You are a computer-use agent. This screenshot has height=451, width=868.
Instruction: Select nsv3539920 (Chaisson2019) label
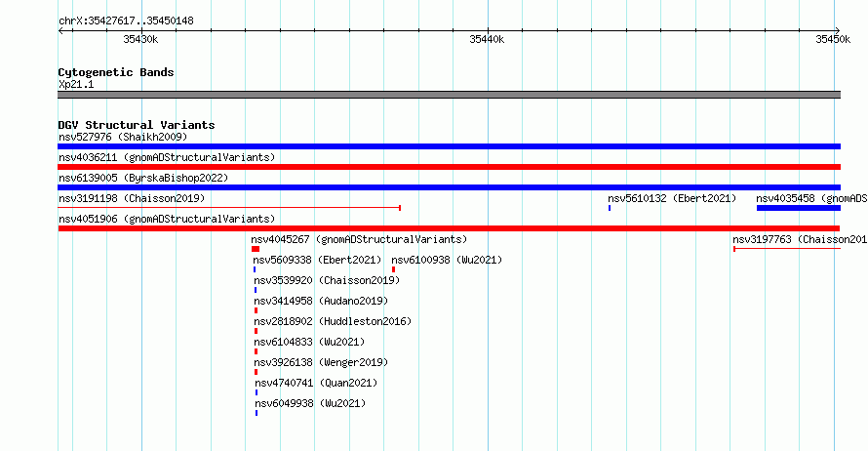327,280
